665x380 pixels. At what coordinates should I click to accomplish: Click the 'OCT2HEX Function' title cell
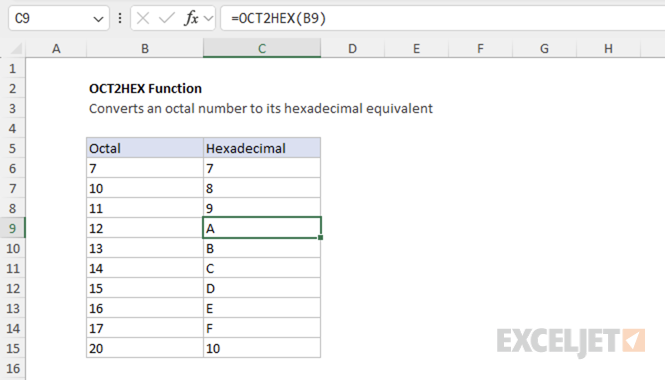145,88
